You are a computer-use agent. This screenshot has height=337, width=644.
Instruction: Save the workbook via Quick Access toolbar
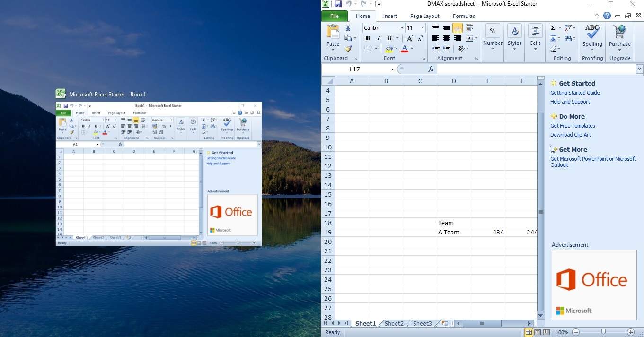point(337,4)
